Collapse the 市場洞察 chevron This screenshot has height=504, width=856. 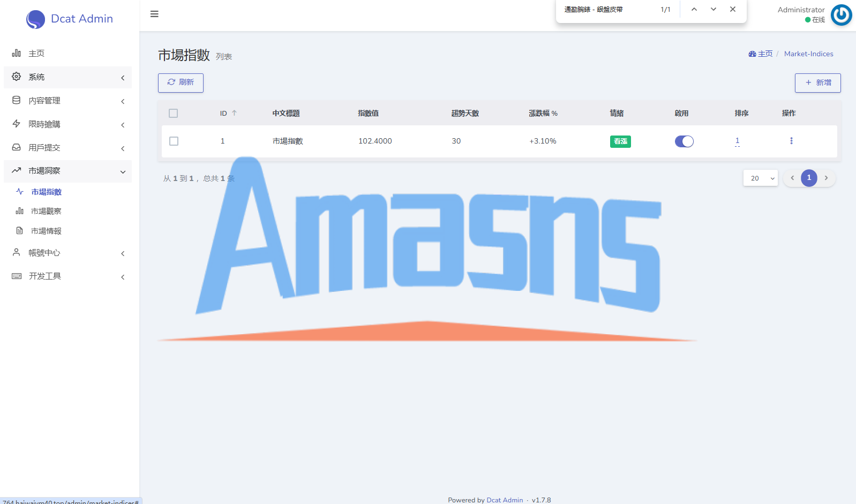coord(123,172)
